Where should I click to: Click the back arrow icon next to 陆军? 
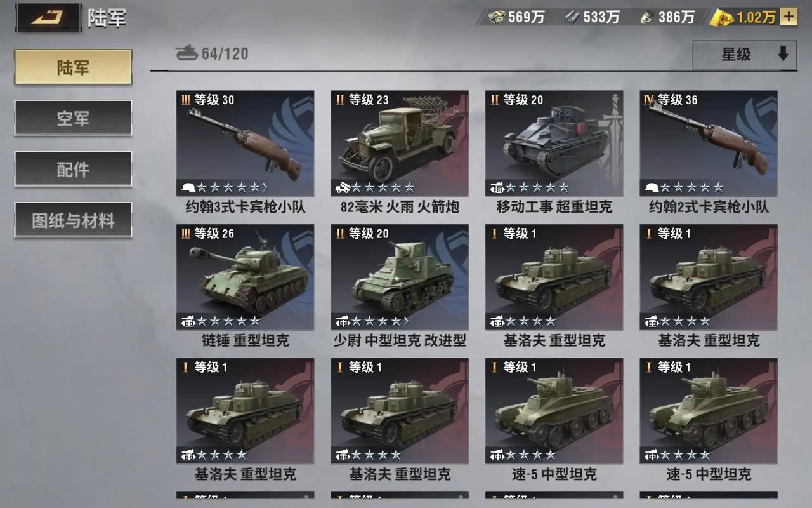click(48, 17)
